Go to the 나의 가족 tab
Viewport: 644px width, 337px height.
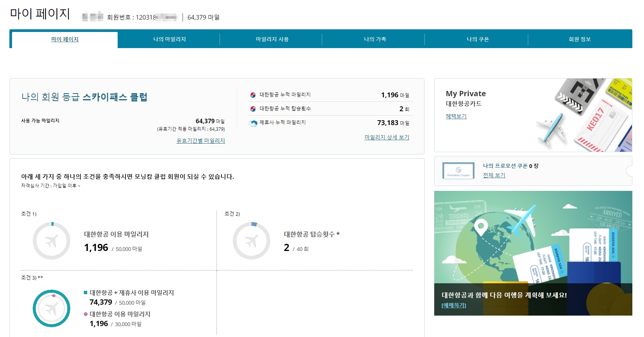click(x=375, y=39)
